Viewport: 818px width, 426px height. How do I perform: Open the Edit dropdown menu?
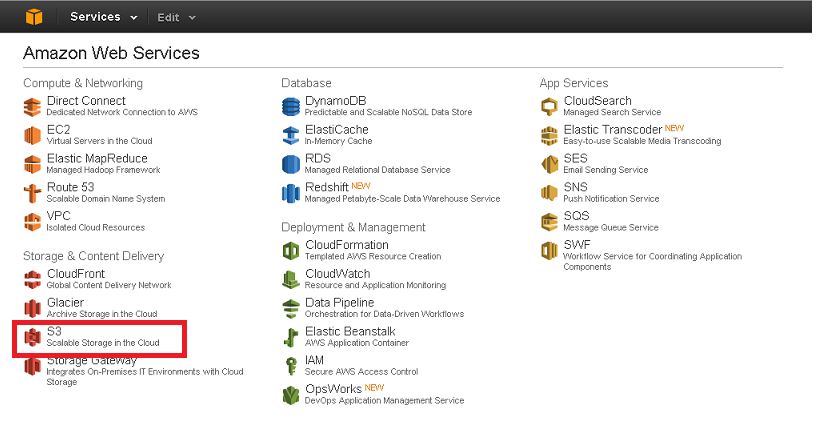click(x=176, y=17)
